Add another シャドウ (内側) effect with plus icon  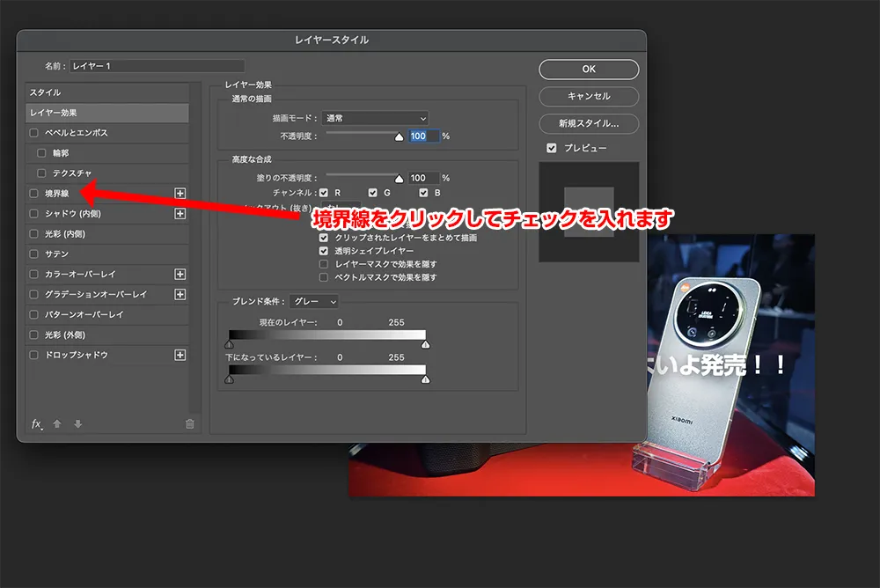(x=180, y=213)
